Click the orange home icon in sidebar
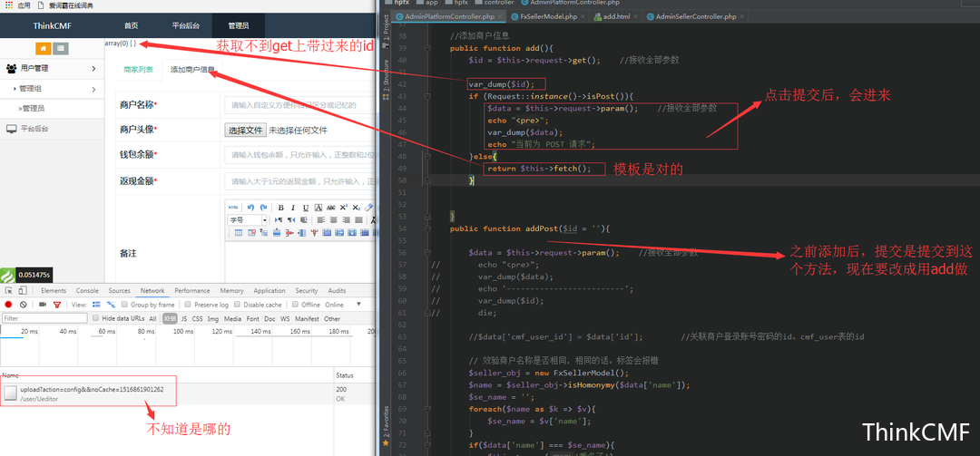The width and height of the screenshot is (980, 456). tap(44, 48)
